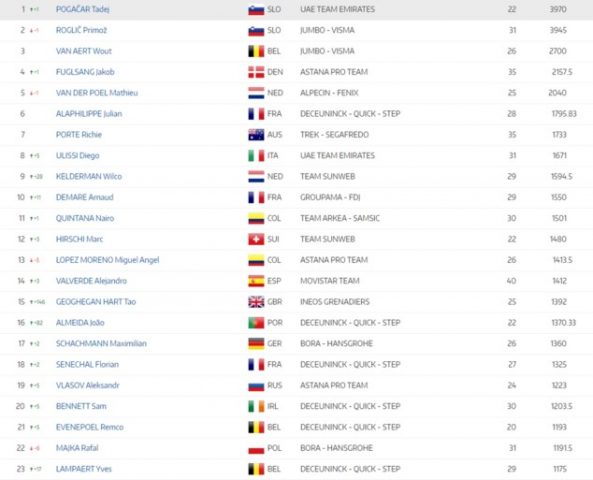Click Kelderman's rank change indicator arrow
This screenshot has height=480, width=593.
tap(32, 177)
